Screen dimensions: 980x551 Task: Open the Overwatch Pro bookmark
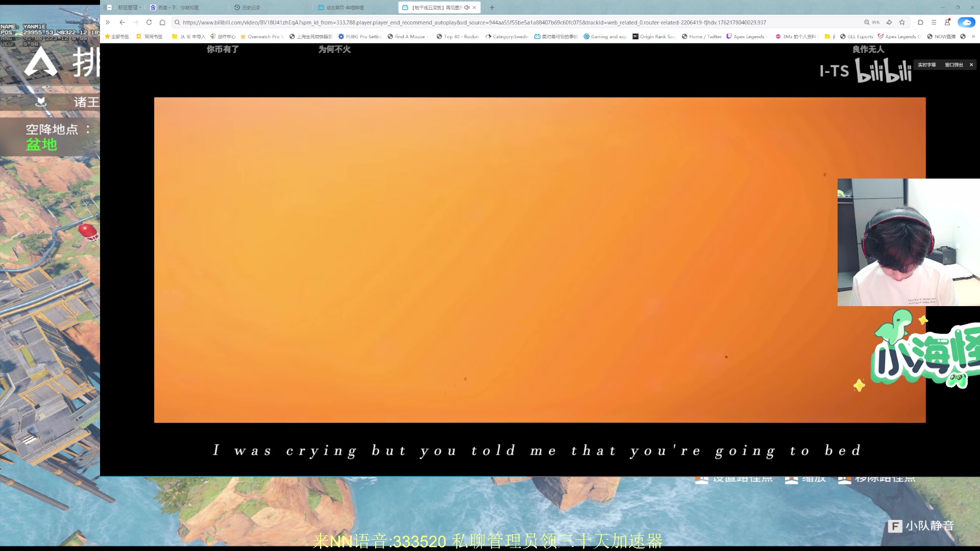[x=262, y=37]
